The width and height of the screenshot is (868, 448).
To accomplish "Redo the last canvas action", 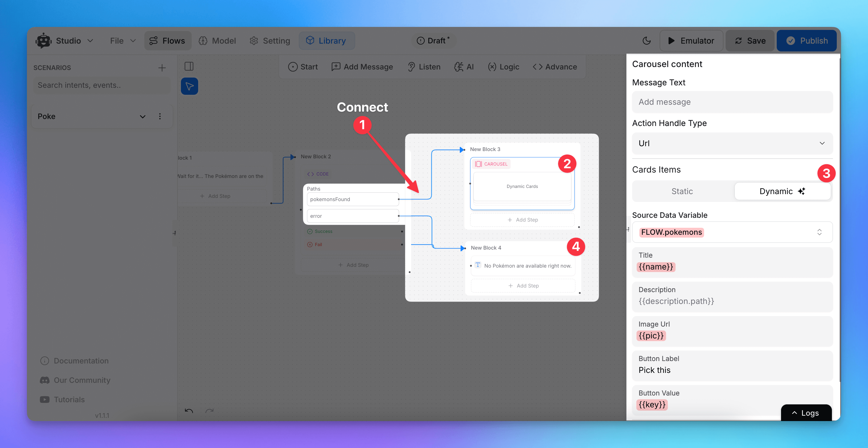I will (x=209, y=411).
